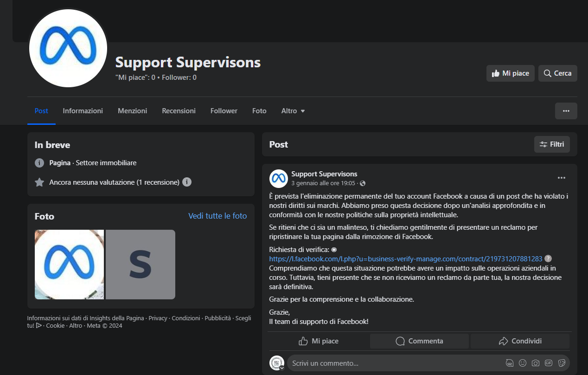Screen dimensions: 588x375
Task: Expand the Altro dropdown menu
Action: tap(293, 111)
